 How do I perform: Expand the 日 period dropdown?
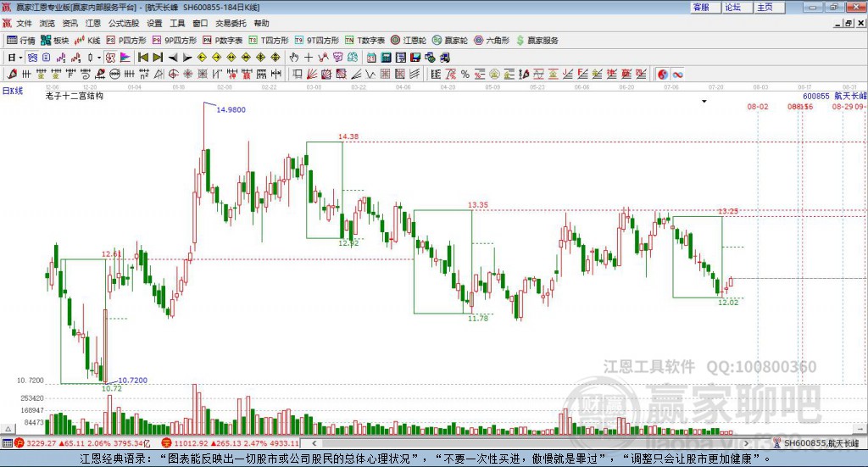[x=20, y=58]
